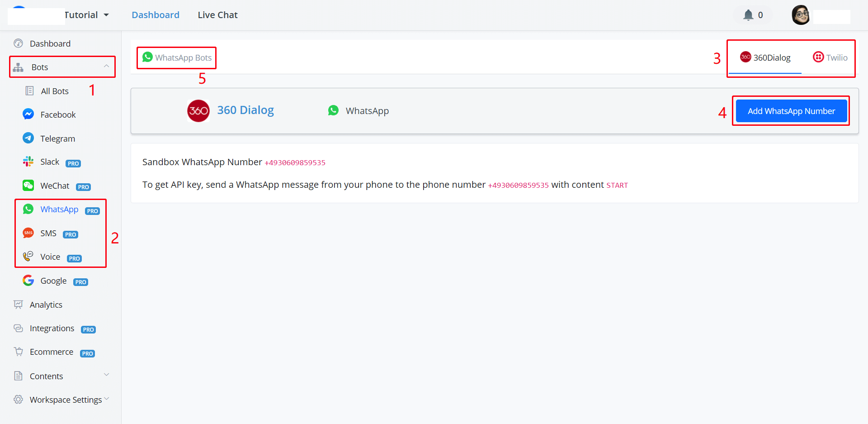Open the Tutorial workspace dropdown
868x424 pixels.
click(x=87, y=15)
